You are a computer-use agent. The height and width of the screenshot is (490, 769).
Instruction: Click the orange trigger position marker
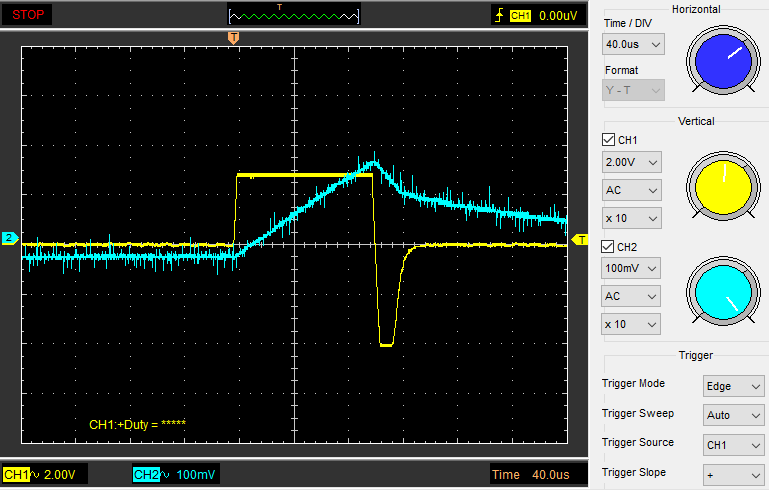[x=234, y=38]
